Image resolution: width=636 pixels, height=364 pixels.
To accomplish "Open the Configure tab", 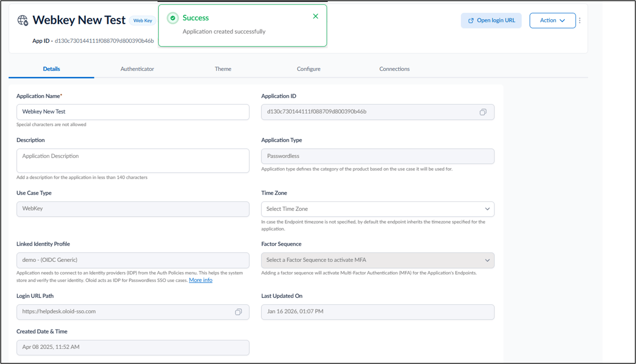I will tap(309, 69).
